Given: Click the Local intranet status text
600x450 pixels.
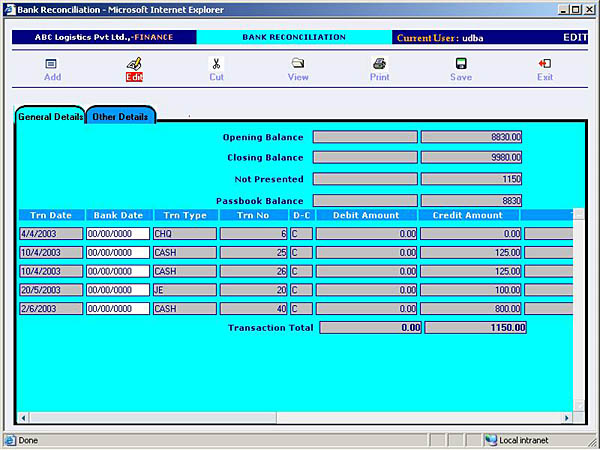Looking at the screenshot, I should (523, 440).
